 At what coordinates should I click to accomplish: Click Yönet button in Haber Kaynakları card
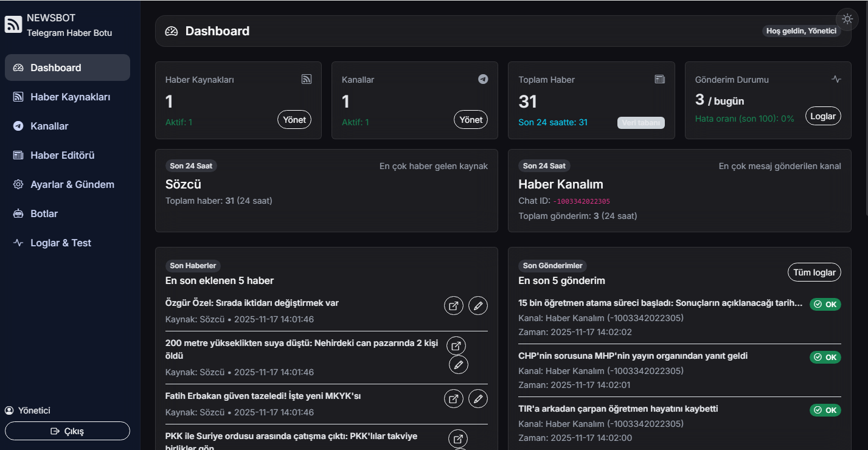point(294,120)
